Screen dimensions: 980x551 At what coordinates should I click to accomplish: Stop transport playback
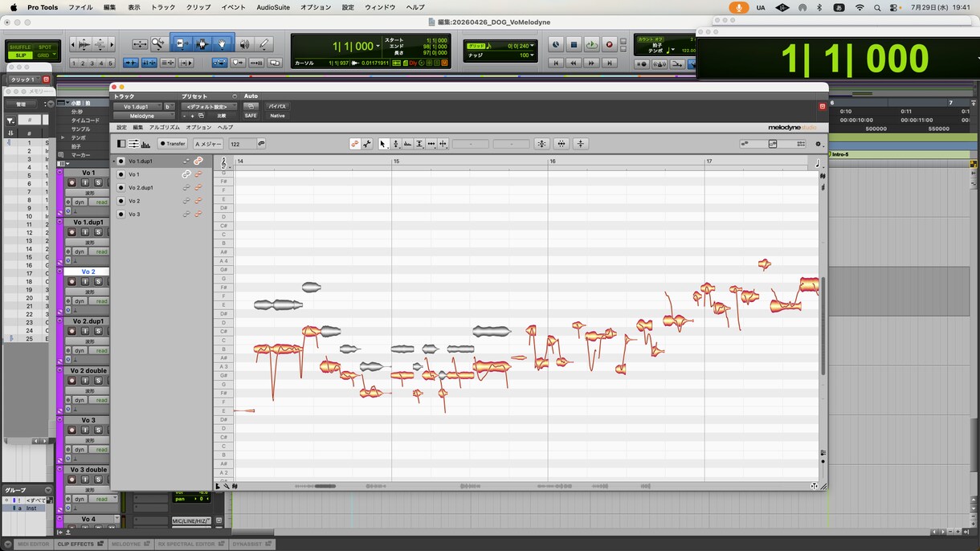point(574,45)
